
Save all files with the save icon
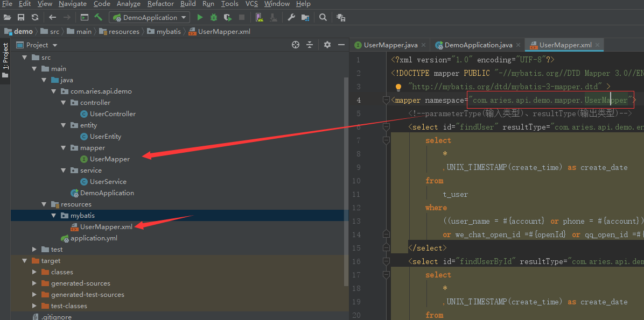(21, 17)
